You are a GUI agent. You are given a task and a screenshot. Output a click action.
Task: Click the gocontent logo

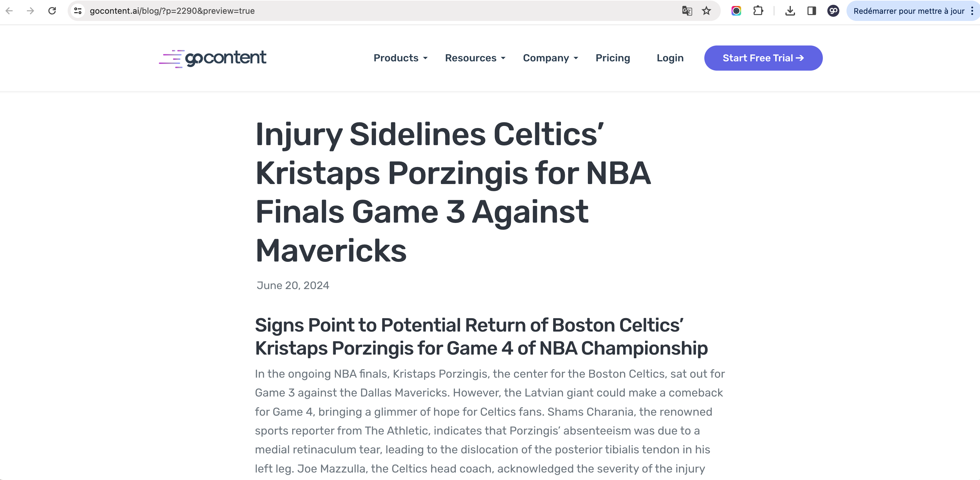[x=213, y=58]
